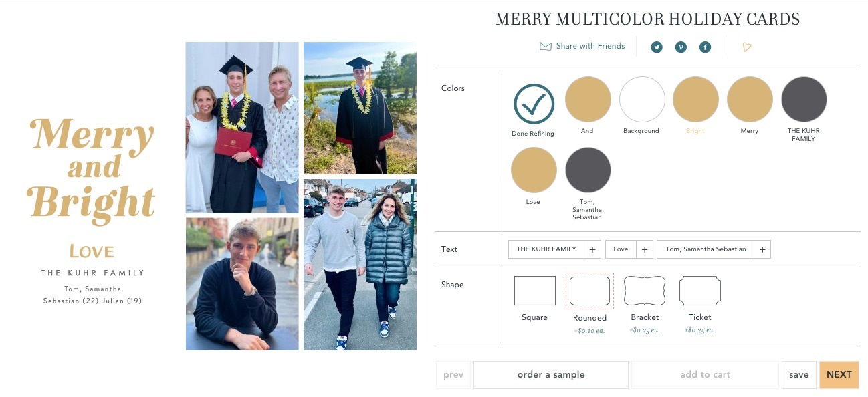Click the save button
The image size is (868, 397).
[x=799, y=375]
